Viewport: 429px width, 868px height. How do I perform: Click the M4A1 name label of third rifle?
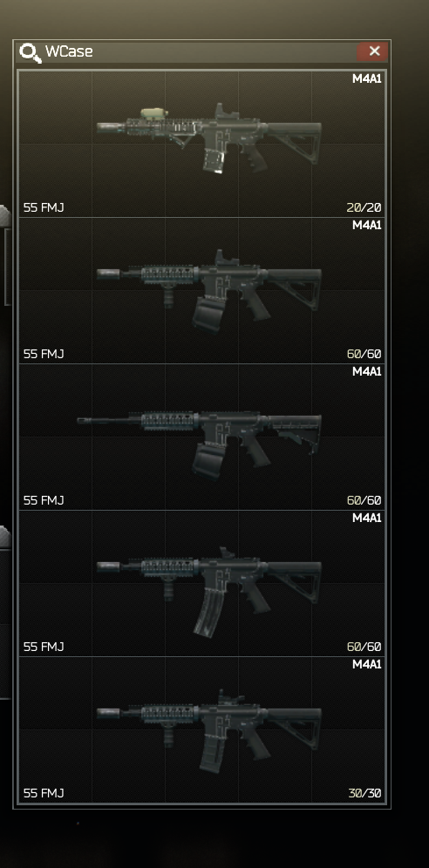pos(367,371)
